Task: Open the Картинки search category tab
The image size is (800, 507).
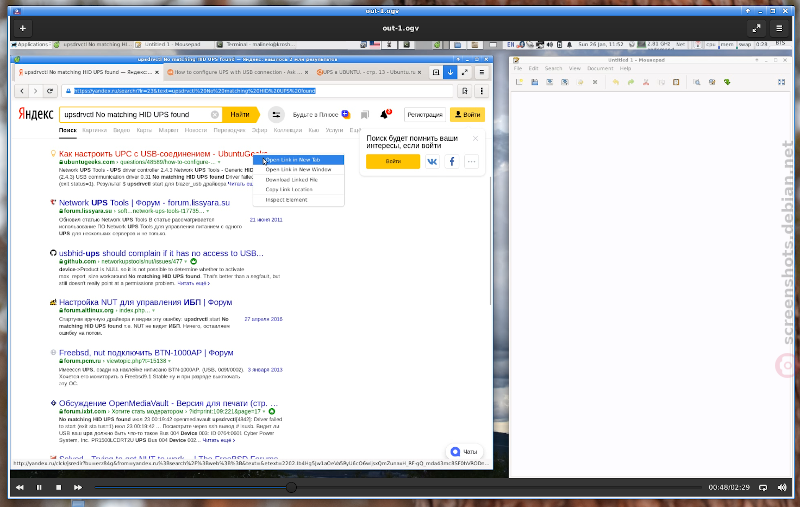Action: click(94, 131)
